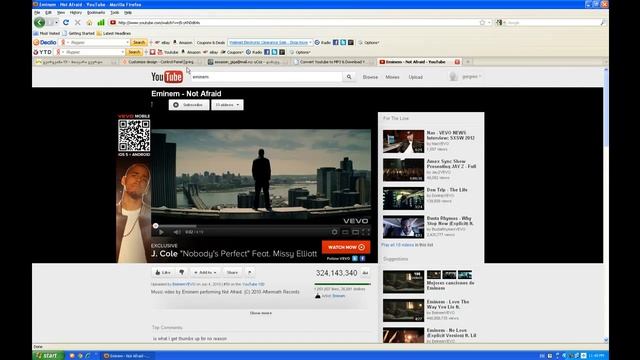Open the History menu
The height and width of the screenshot is (360, 640).
[x=76, y=13]
